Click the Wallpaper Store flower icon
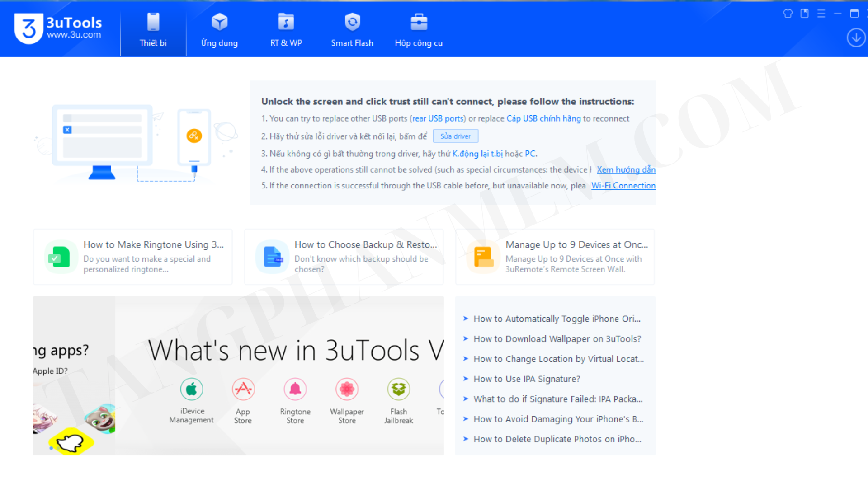868x488 pixels. pyautogui.click(x=347, y=389)
